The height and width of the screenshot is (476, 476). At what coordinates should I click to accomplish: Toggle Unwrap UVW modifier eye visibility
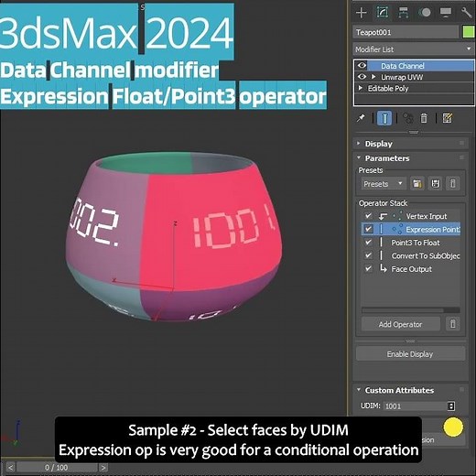(362, 77)
